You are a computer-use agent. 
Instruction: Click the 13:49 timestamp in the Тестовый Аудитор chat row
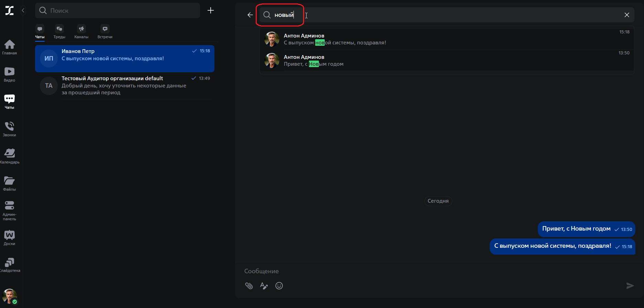coord(204,78)
